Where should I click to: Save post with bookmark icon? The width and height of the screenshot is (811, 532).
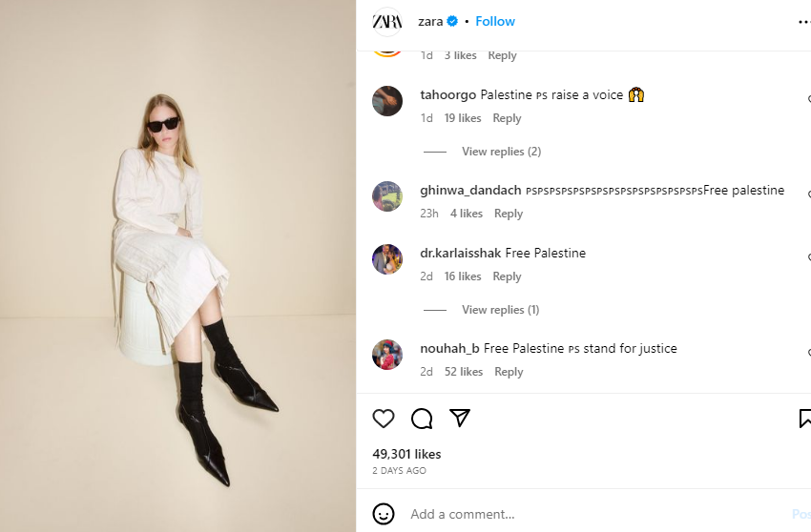(x=804, y=419)
